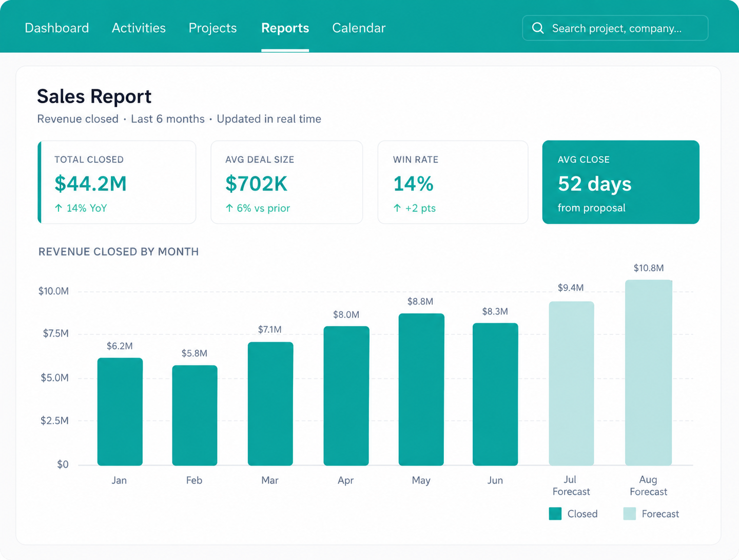The height and width of the screenshot is (560, 739).
Task: Click the $2.5M axis label
Action: pos(55,421)
